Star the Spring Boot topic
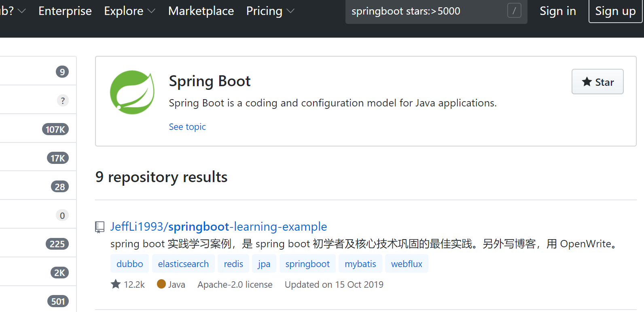Viewport: 644px width, 312px height. point(597,82)
